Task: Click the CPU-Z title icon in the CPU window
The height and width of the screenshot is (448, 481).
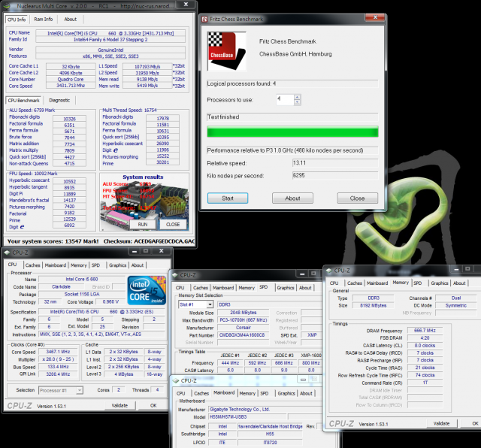Action: click(x=7, y=253)
